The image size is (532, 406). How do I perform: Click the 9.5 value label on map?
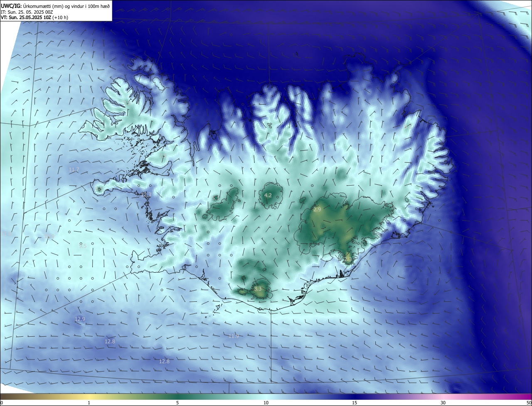[x=83, y=246]
